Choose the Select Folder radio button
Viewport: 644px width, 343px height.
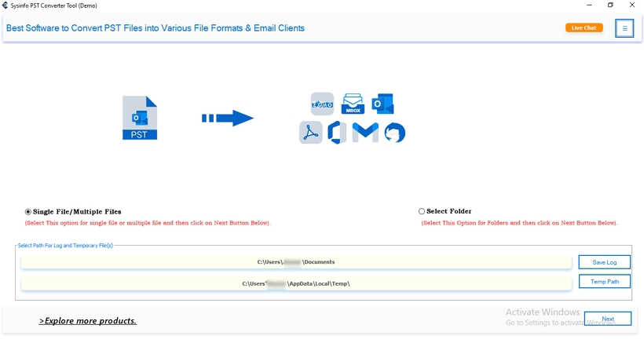coord(422,211)
